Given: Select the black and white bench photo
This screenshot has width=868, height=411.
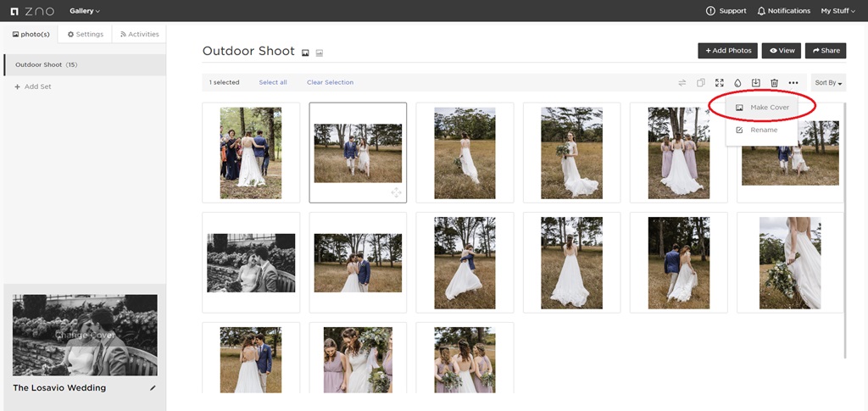Looking at the screenshot, I should click(x=251, y=263).
